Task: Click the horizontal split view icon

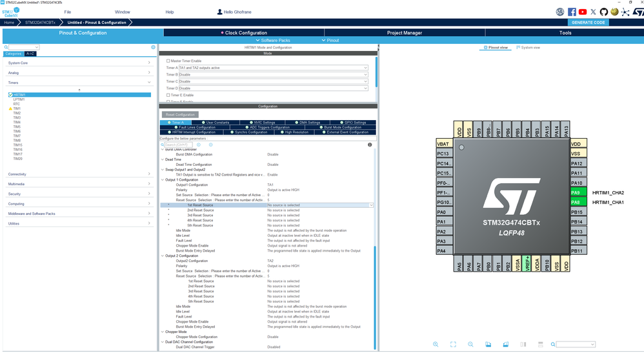Action: pyautogui.click(x=541, y=345)
